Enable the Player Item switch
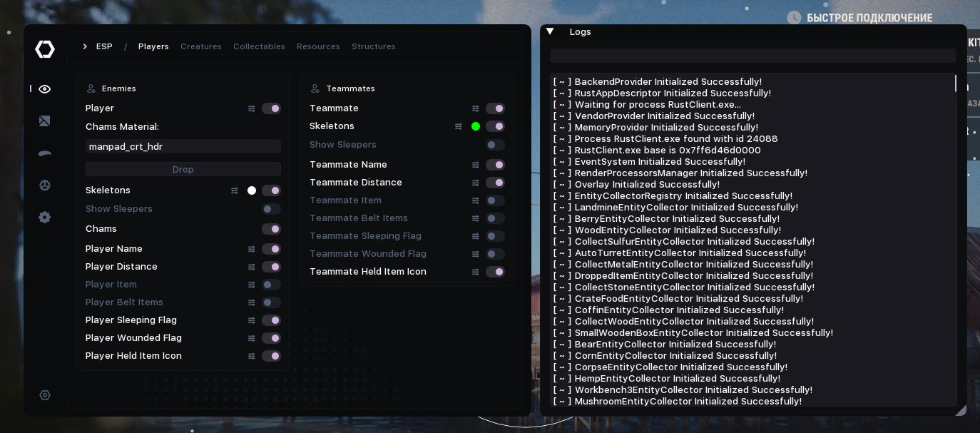980x433 pixels. tap(271, 285)
